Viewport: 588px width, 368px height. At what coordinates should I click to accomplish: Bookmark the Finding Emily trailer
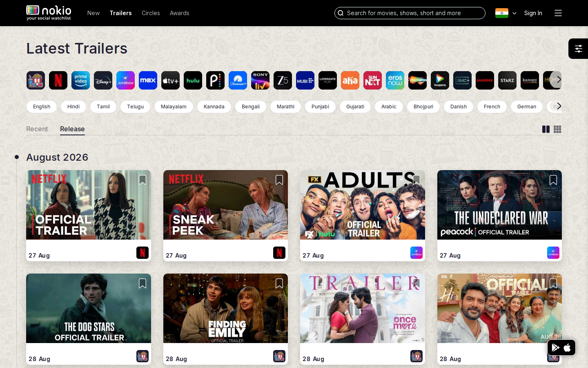click(279, 283)
